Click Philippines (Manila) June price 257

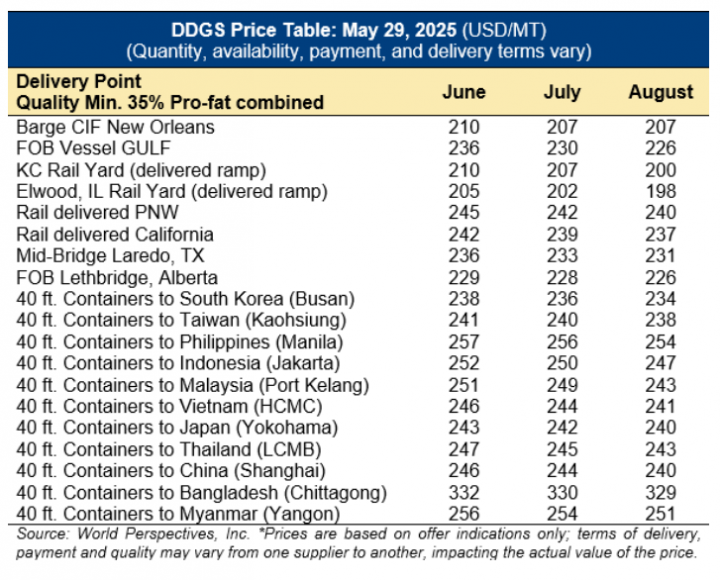tap(464, 342)
